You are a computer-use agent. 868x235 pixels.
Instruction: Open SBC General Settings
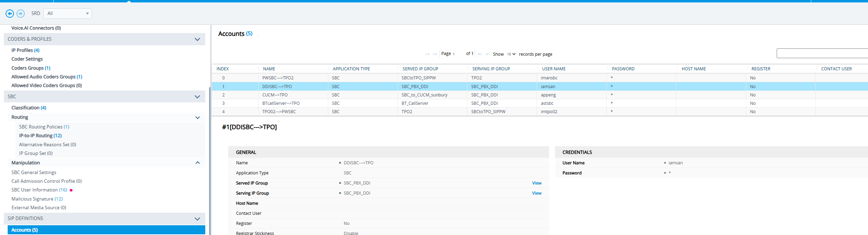tap(34, 172)
